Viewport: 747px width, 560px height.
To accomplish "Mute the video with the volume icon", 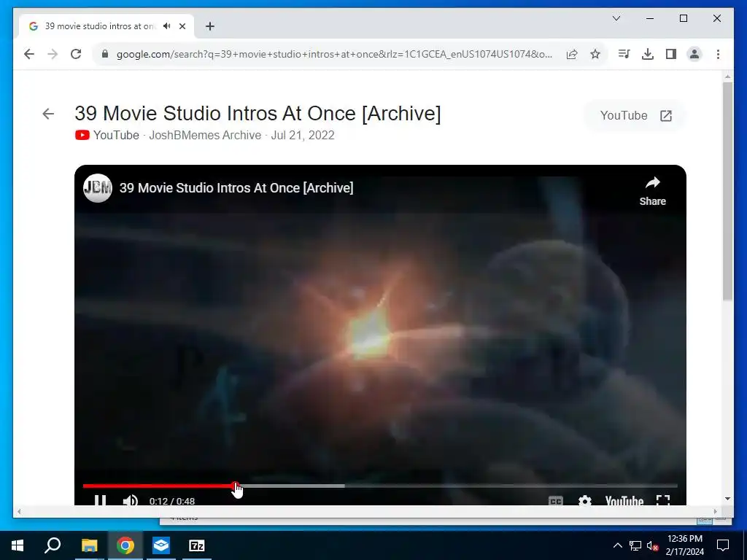I will click(130, 500).
